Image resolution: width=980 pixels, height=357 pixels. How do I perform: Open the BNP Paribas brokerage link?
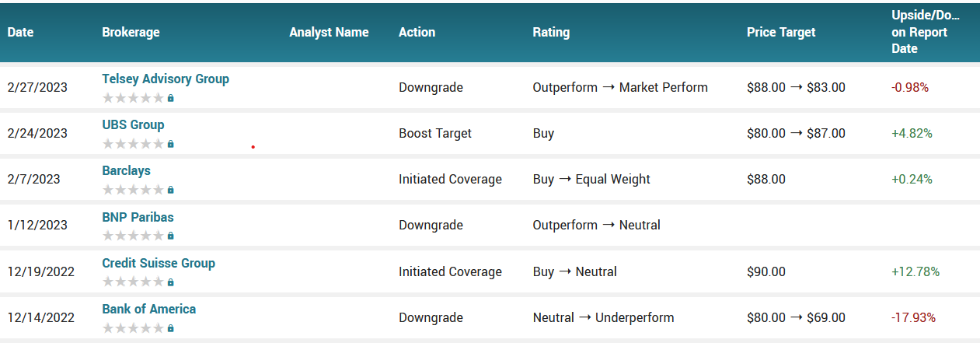click(138, 217)
